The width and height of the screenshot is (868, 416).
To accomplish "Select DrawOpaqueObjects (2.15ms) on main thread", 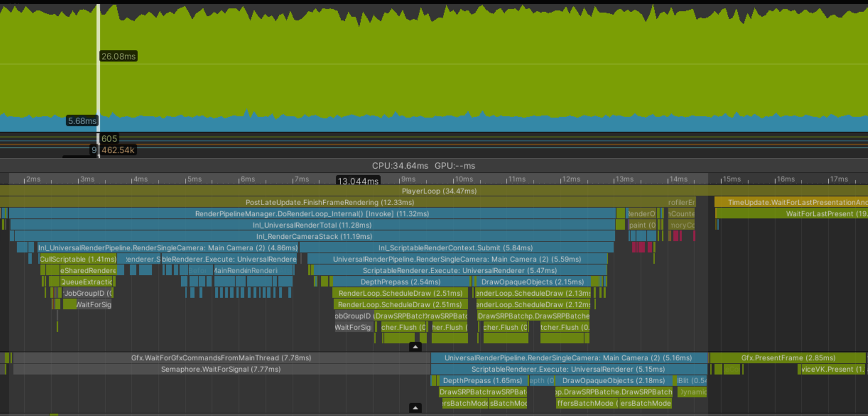I will 532,282.
